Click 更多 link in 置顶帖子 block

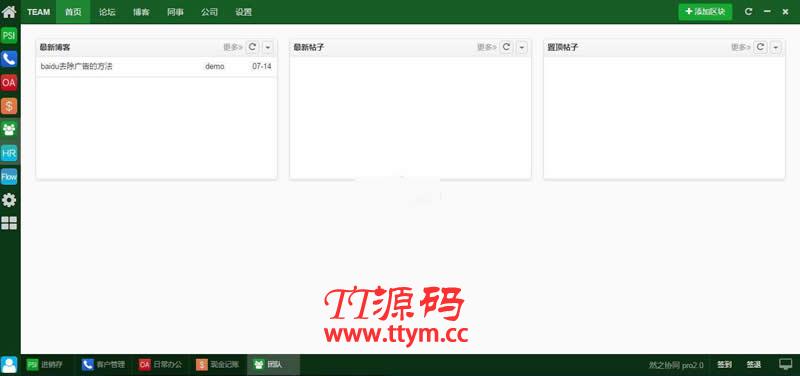741,47
